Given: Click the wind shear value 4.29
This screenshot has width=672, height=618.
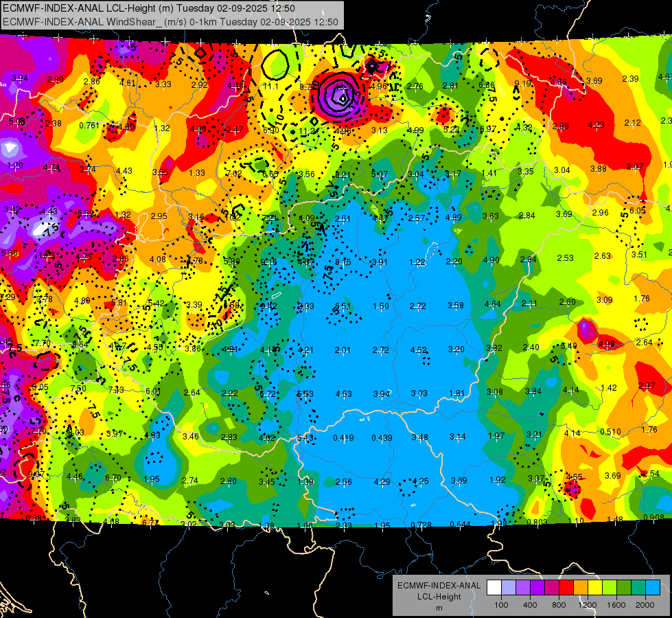Looking at the screenshot, I should click(x=382, y=481).
